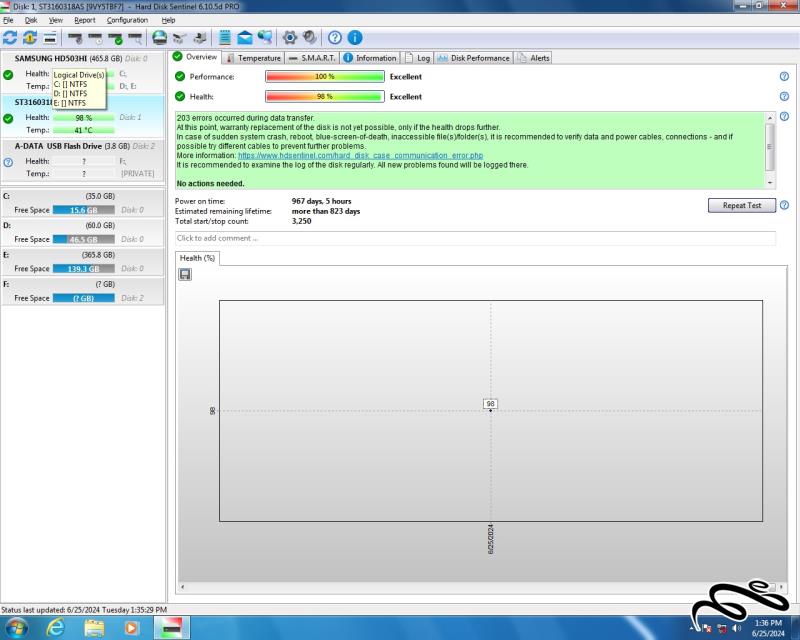Switch to the Information tab
This screenshot has width=800, height=640.
[x=370, y=58]
